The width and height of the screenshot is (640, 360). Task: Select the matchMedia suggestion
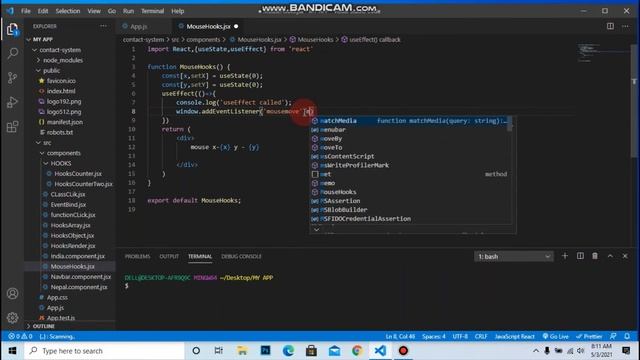(x=410, y=121)
